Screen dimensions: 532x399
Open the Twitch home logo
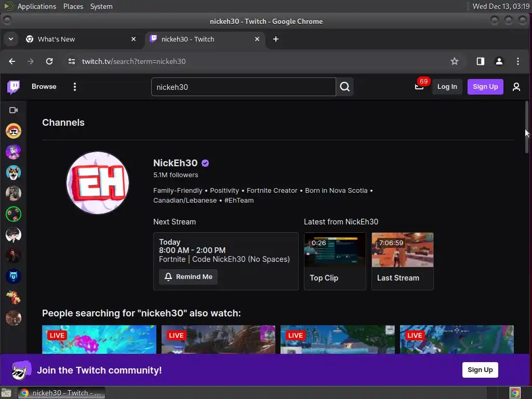point(14,87)
